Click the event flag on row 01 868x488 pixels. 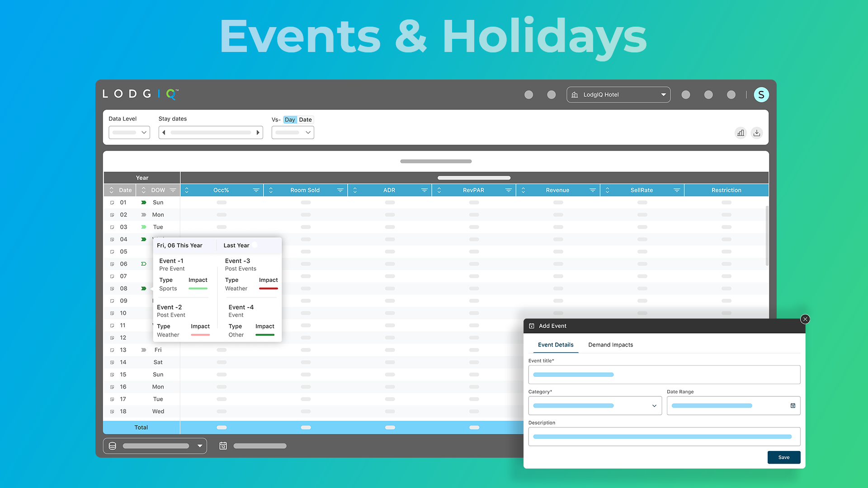(x=144, y=202)
